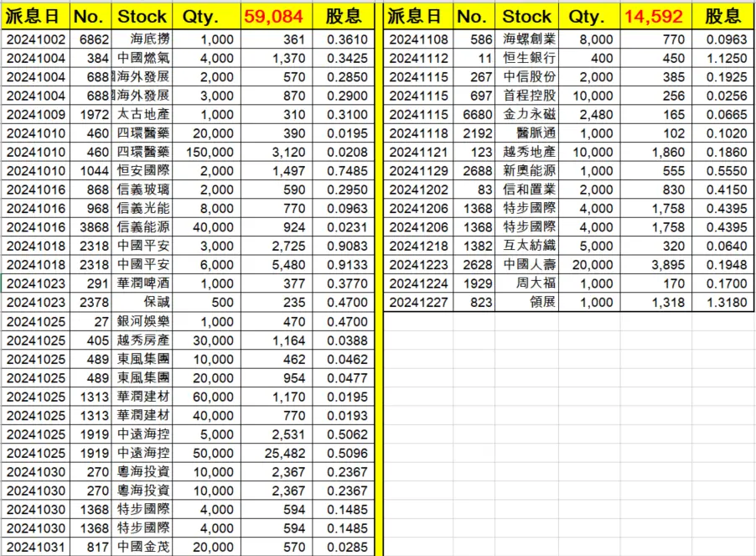Click the date cell 20241129
The width and height of the screenshot is (756, 556).
tap(418, 171)
